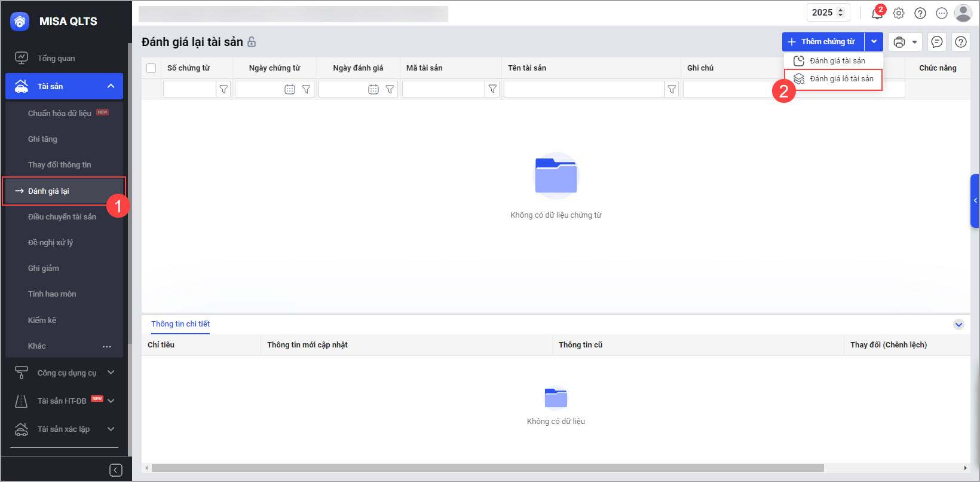This screenshot has width=980, height=482.
Task: Open the Thêm chứng từ dropdown arrow
Action: pos(874,42)
